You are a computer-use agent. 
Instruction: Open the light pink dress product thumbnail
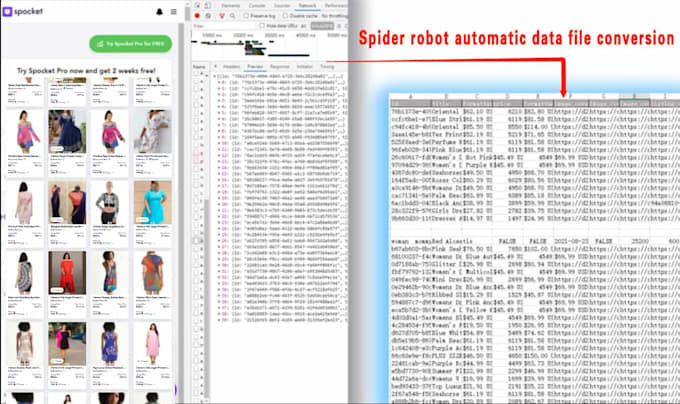tap(153, 343)
